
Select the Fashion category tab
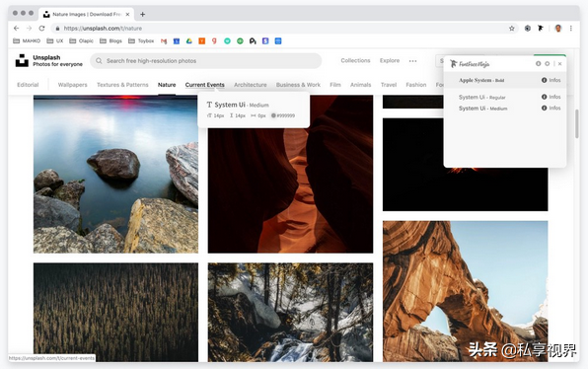(x=416, y=85)
